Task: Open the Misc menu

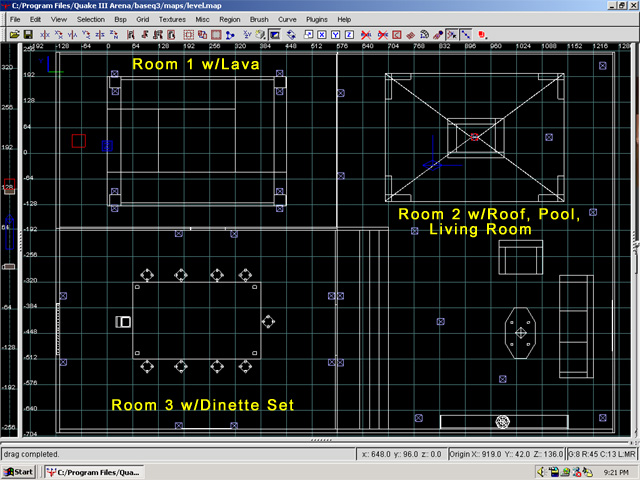Action: 202,19
